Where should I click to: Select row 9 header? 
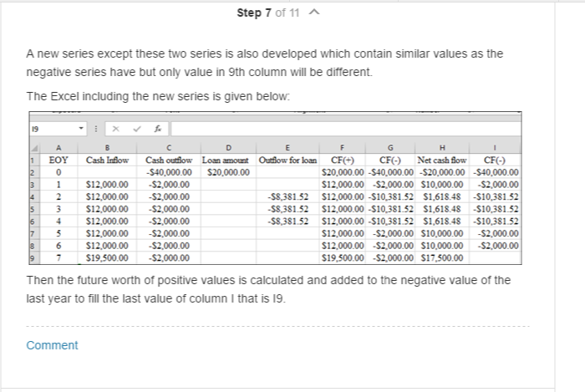pos(34,258)
